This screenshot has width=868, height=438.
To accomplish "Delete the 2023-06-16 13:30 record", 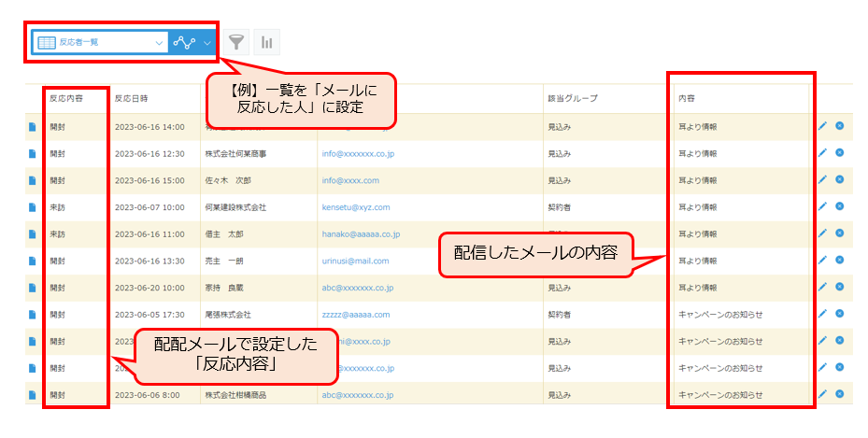I will (840, 260).
